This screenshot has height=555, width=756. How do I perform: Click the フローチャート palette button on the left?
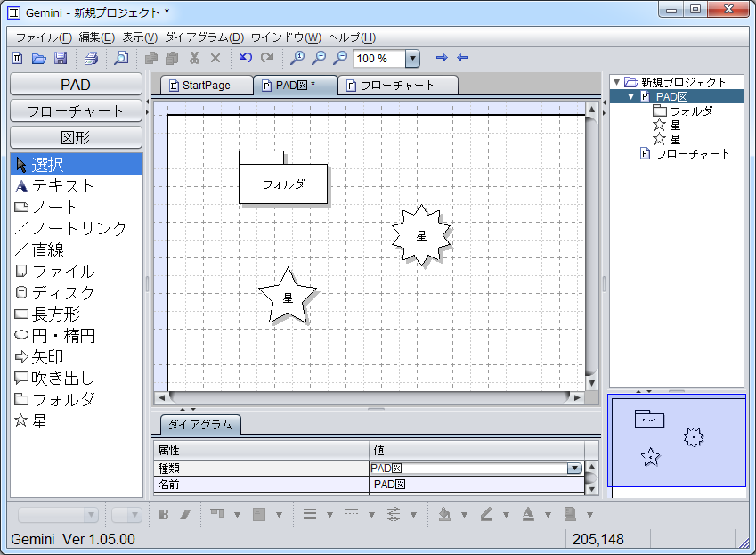(77, 110)
